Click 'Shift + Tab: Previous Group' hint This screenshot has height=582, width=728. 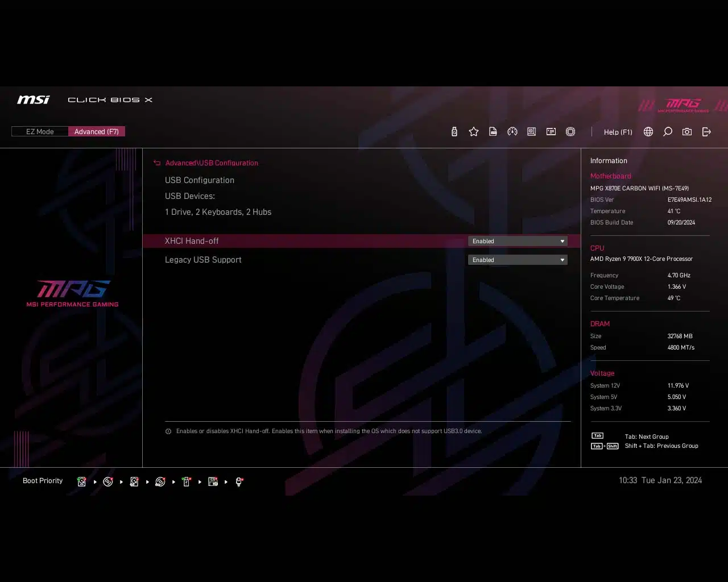[661, 446]
